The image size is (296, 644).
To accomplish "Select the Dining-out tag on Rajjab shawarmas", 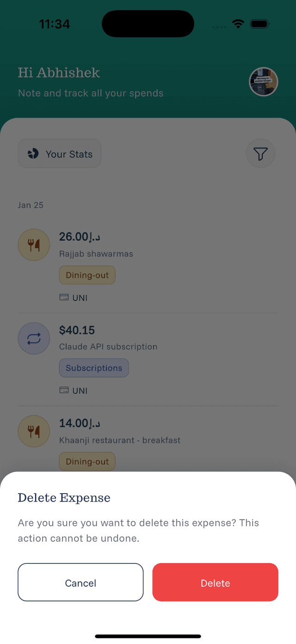I will [x=87, y=275].
